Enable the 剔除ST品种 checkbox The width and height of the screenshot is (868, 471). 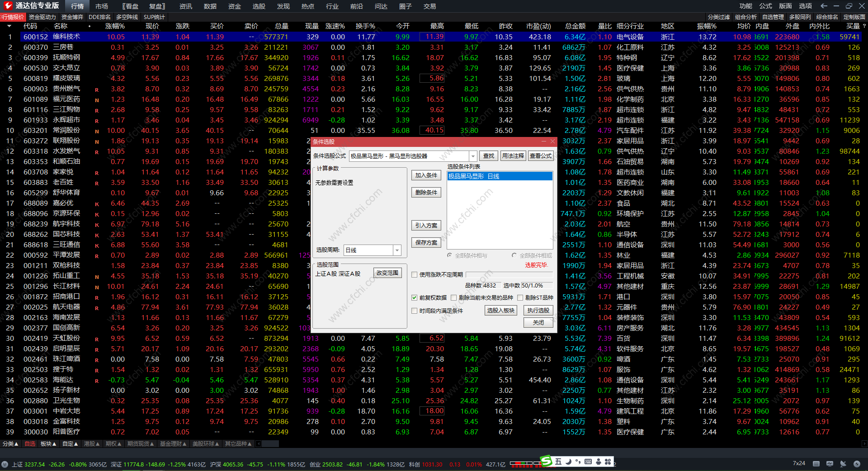coord(520,298)
